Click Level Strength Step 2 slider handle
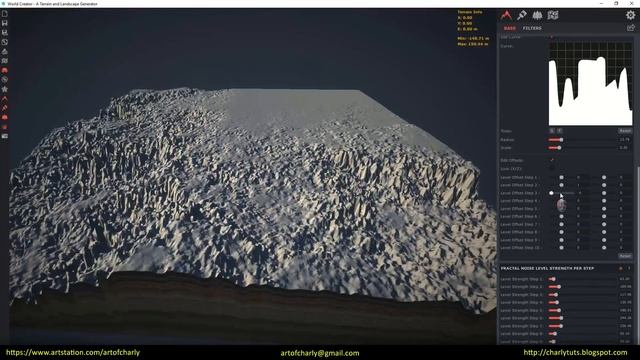 point(558,287)
